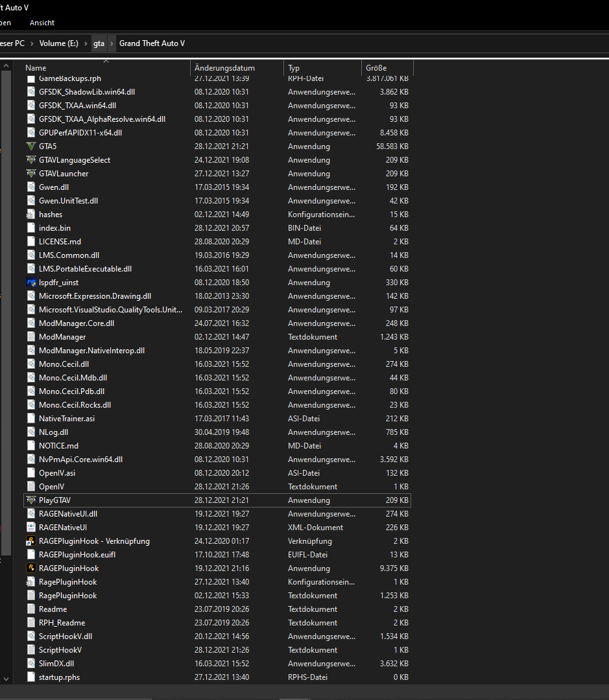This screenshot has height=700, width=609.
Task: Click the GPUPerfAPIDX11-x64.dll file icon
Action: (31, 133)
